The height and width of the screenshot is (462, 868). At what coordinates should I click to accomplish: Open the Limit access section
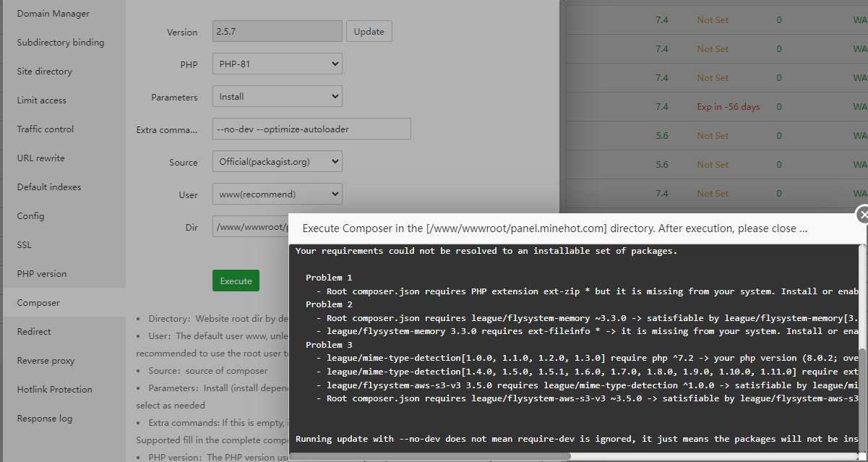42,100
